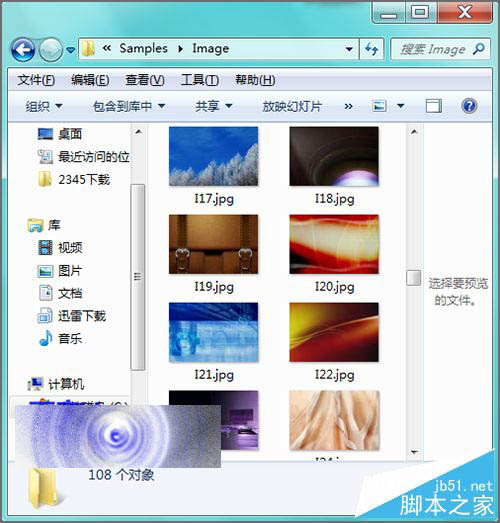Click the 文档 document icon
500x523 pixels.
tap(46, 293)
